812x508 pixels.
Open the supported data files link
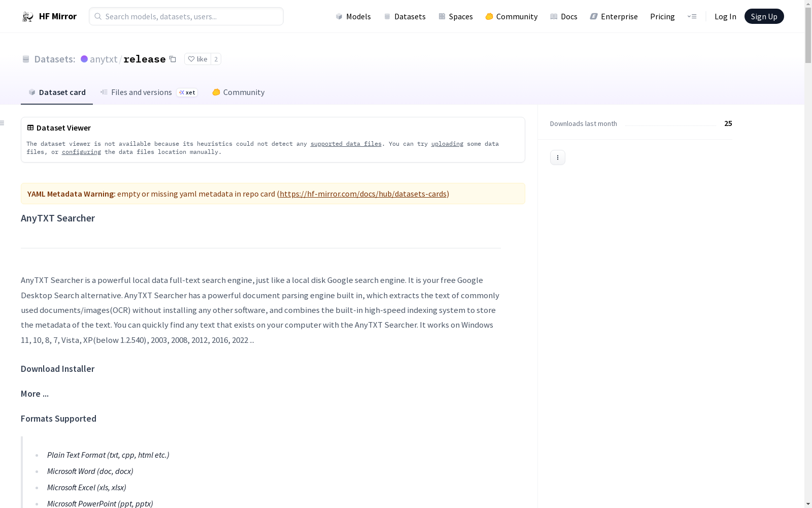(346, 144)
